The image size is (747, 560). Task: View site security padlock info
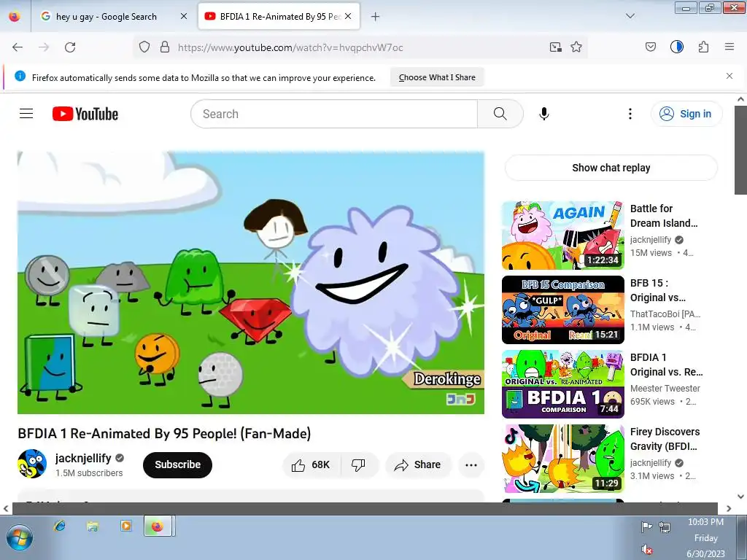pyautogui.click(x=165, y=47)
